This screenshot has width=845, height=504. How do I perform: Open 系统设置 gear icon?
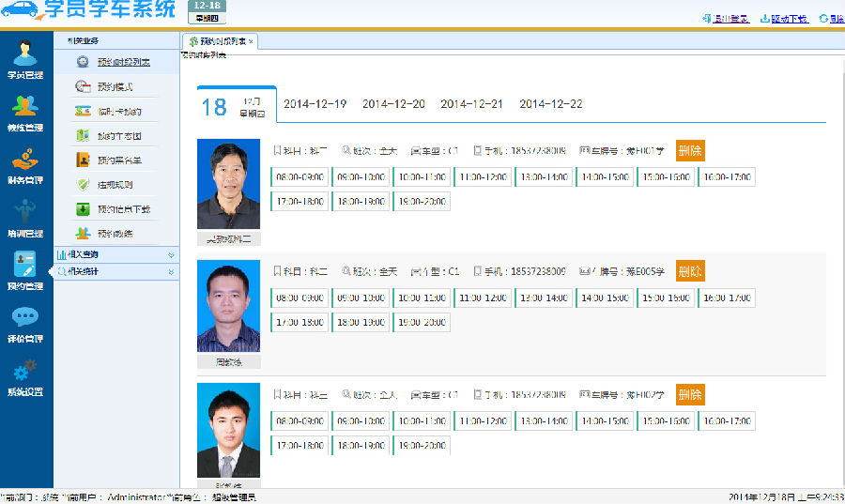[x=25, y=376]
